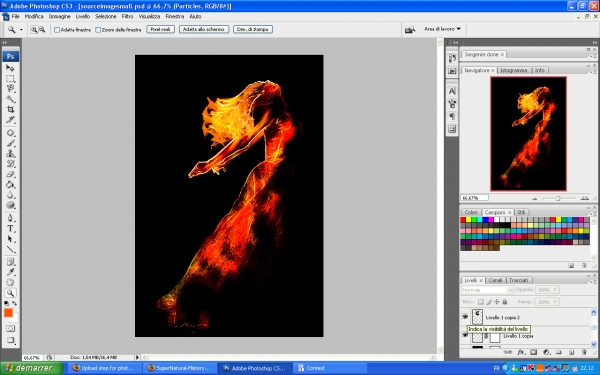Add a layer mask to the layer
Image resolution: width=600 pixels, height=375 pixels.
tap(533, 352)
